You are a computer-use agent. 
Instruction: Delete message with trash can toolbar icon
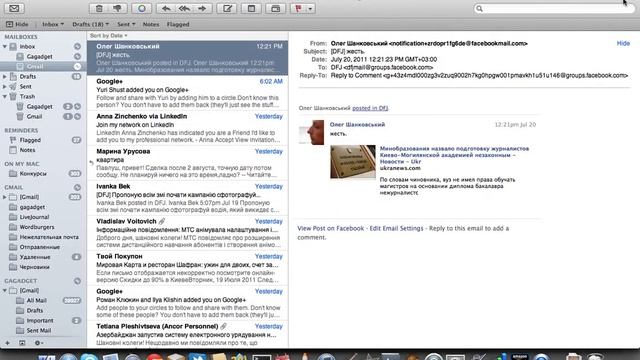click(x=99, y=8)
